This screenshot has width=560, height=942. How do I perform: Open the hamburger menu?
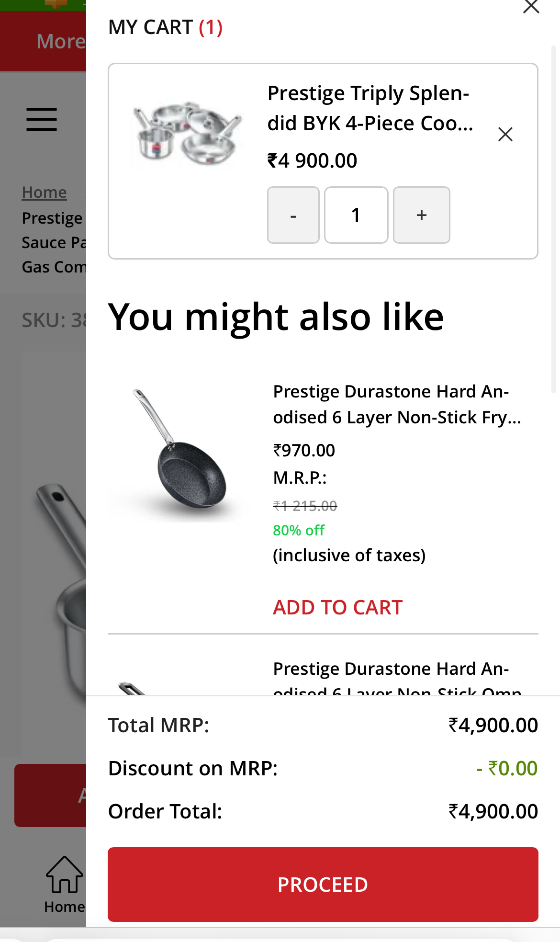pos(42,119)
